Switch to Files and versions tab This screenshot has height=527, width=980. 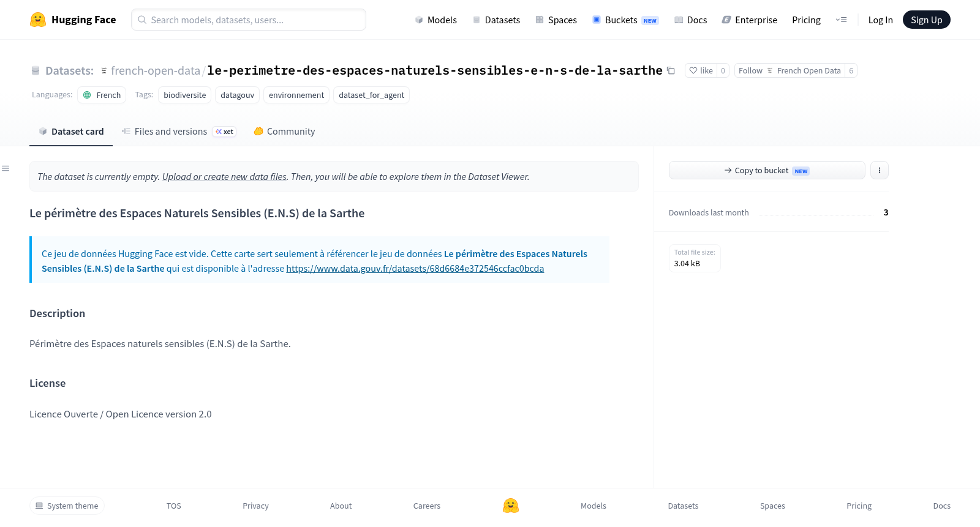click(x=179, y=131)
